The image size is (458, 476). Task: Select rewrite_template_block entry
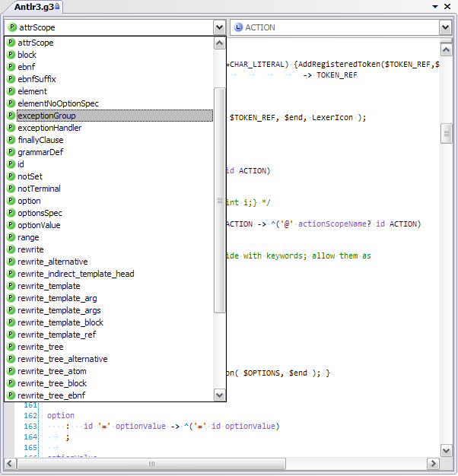[x=110, y=322]
